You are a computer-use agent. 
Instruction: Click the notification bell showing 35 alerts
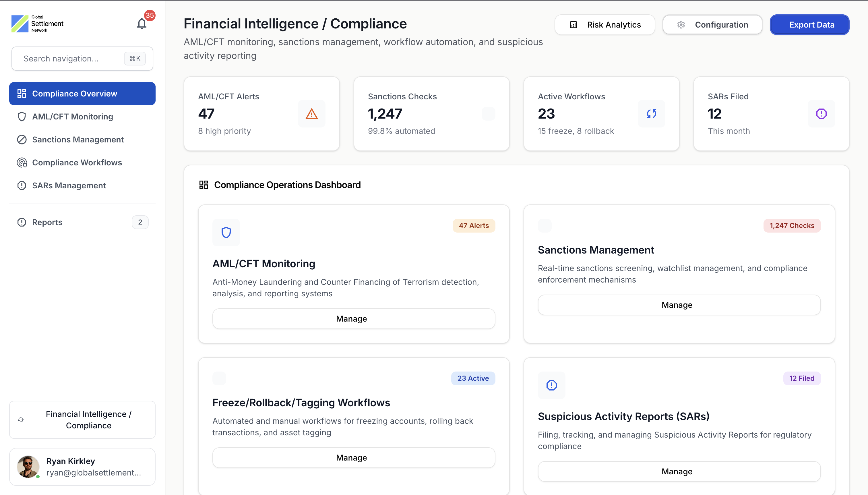tap(142, 23)
